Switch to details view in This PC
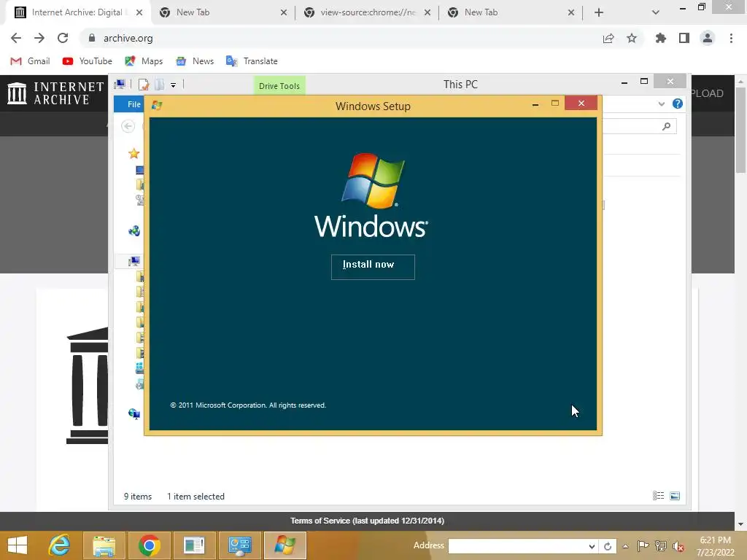This screenshot has height=560, width=747. pos(659,496)
